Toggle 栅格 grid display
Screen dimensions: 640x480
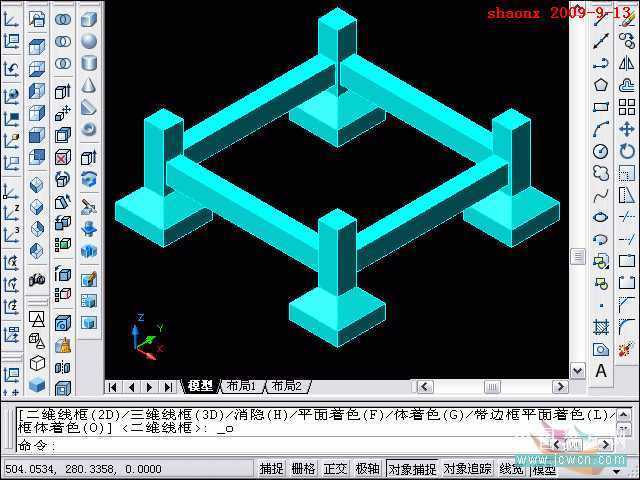303,469
